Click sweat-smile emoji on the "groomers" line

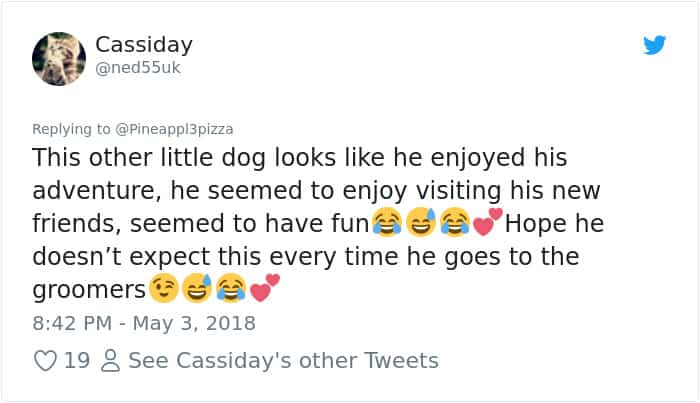pyautogui.click(x=196, y=290)
